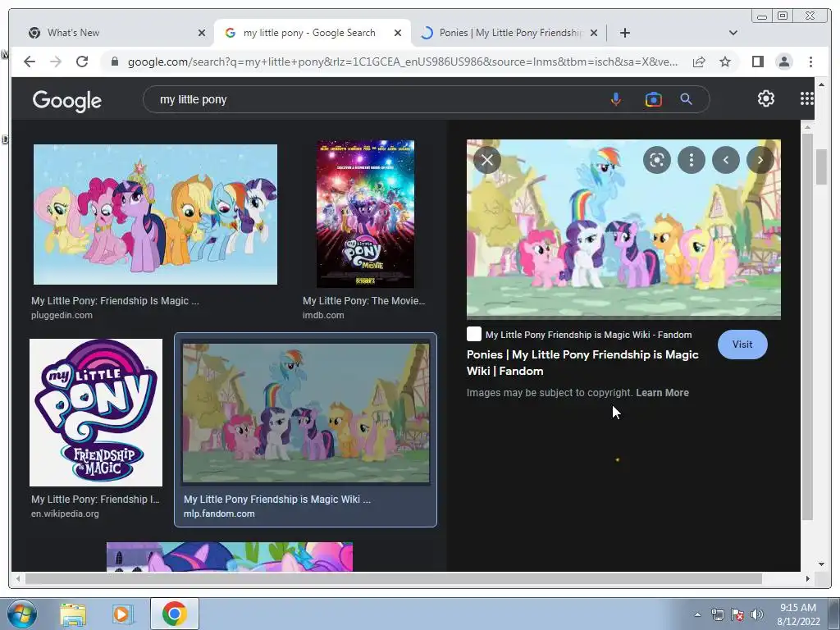Viewport: 840px width, 630px height.
Task: Reload the current page
Action: pyautogui.click(x=82, y=62)
